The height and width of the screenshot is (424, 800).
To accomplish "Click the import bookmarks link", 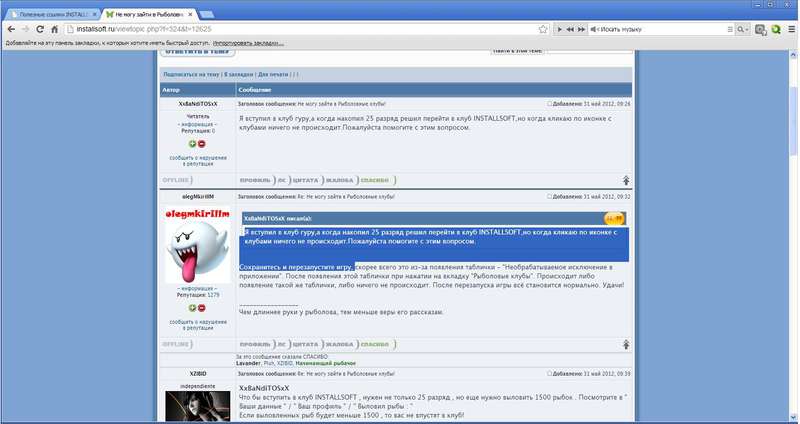I will pyautogui.click(x=248, y=43).
